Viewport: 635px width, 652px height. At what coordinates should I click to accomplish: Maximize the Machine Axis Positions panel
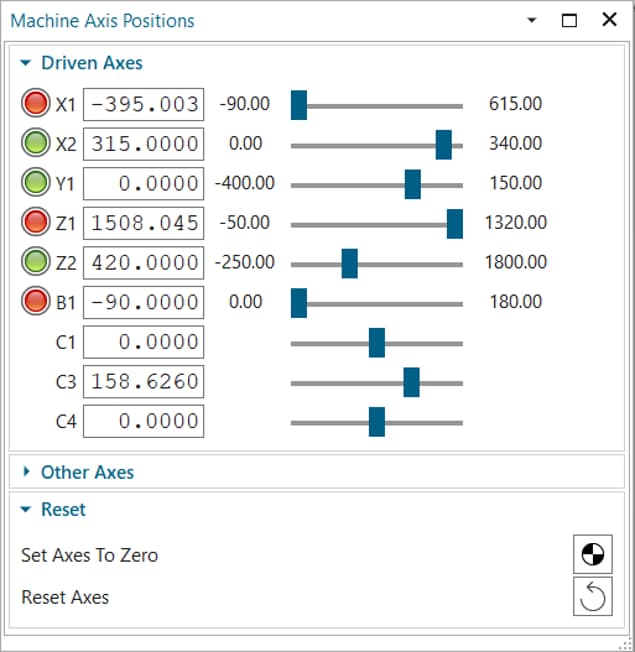coord(570,20)
